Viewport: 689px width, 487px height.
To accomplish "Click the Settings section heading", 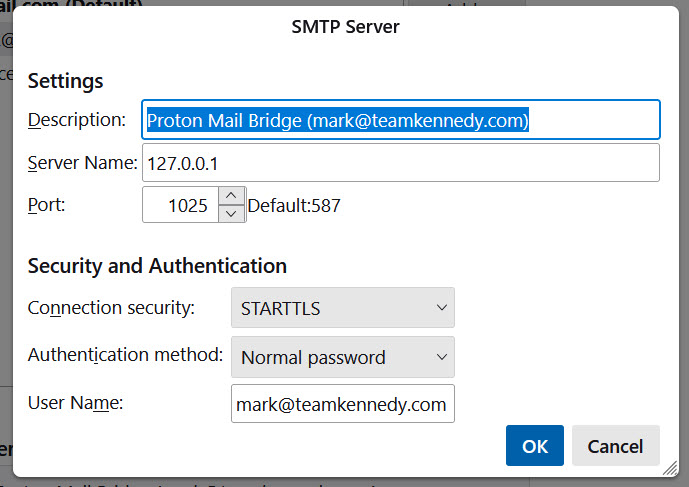I will click(66, 80).
